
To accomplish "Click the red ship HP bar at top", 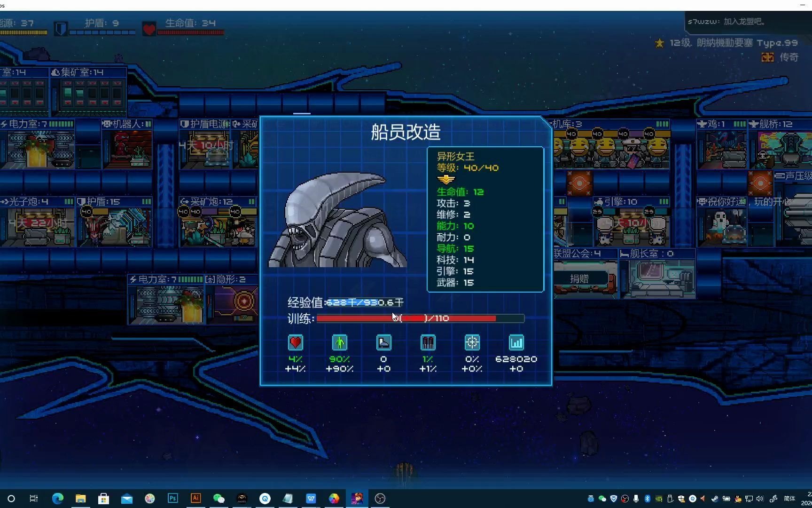I will click(x=191, y=32).
